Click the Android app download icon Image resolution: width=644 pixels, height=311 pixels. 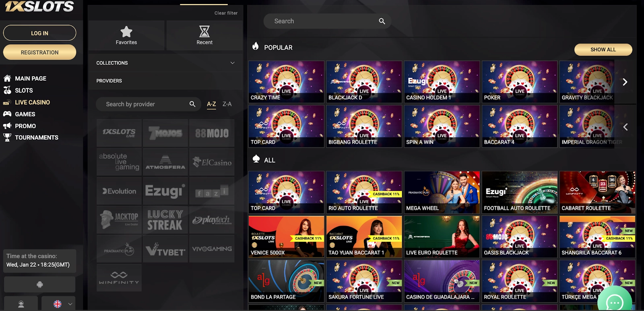(x=39, y=284)
